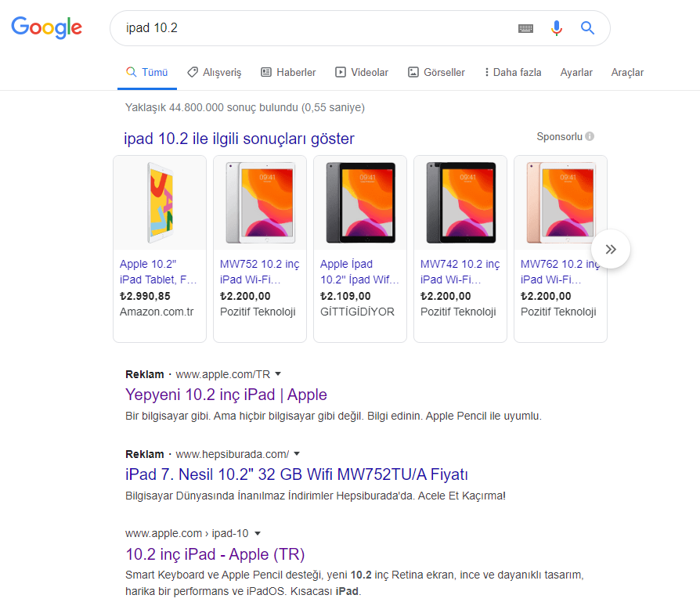Click the GİTTİGİDİYOR iPad product image
700x613 pixels.
(x=360, y=203)
